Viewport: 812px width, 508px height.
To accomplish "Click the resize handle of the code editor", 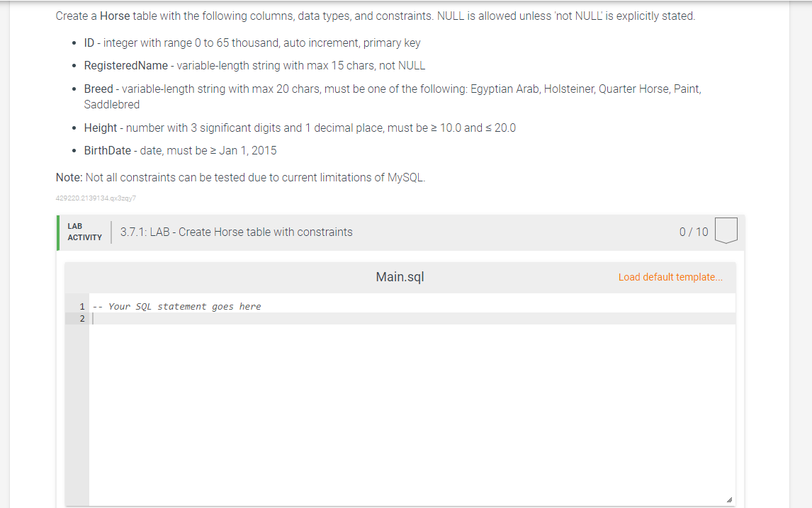I will (x=730, y=499).
